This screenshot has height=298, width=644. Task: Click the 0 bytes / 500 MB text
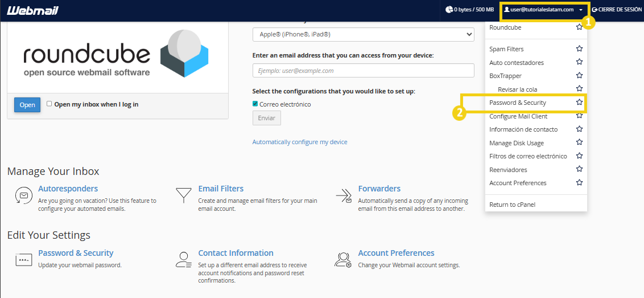474,10
